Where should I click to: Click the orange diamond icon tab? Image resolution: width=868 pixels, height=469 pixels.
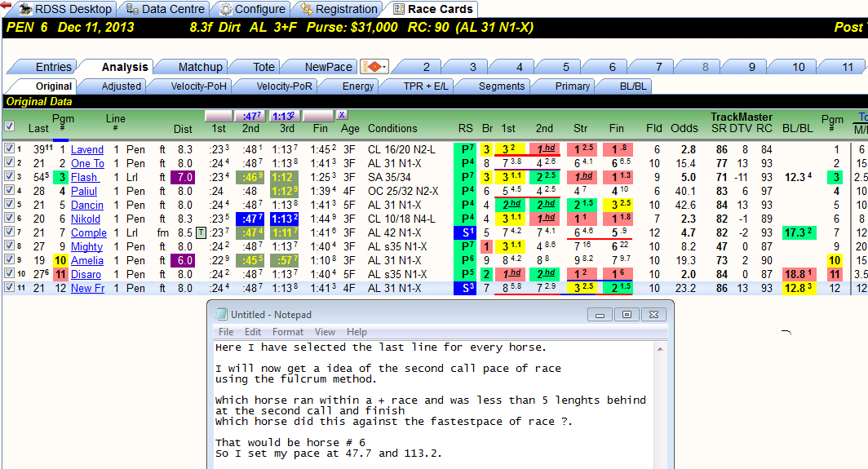click(374, 67)
